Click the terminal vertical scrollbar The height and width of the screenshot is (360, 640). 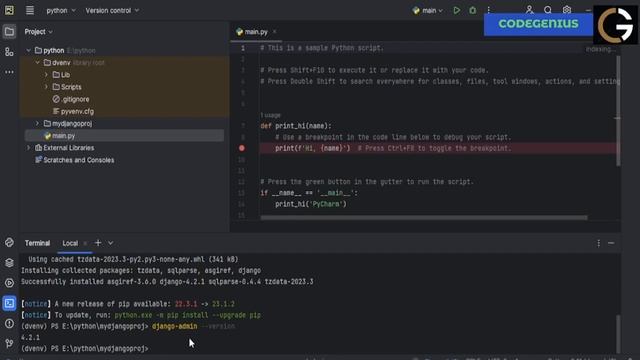point(618,333)
